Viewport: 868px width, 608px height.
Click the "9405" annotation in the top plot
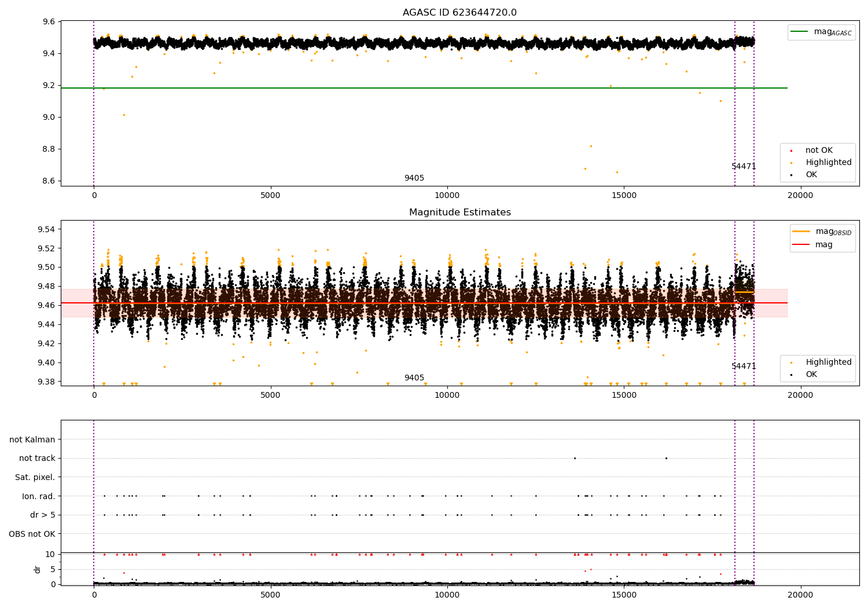pos(414,178)
